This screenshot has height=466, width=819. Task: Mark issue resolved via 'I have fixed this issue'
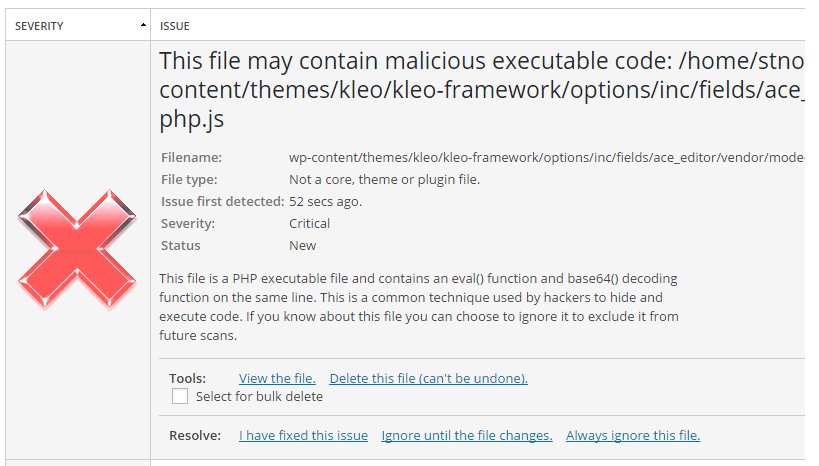pyautogui.click(x=303, y=435)
